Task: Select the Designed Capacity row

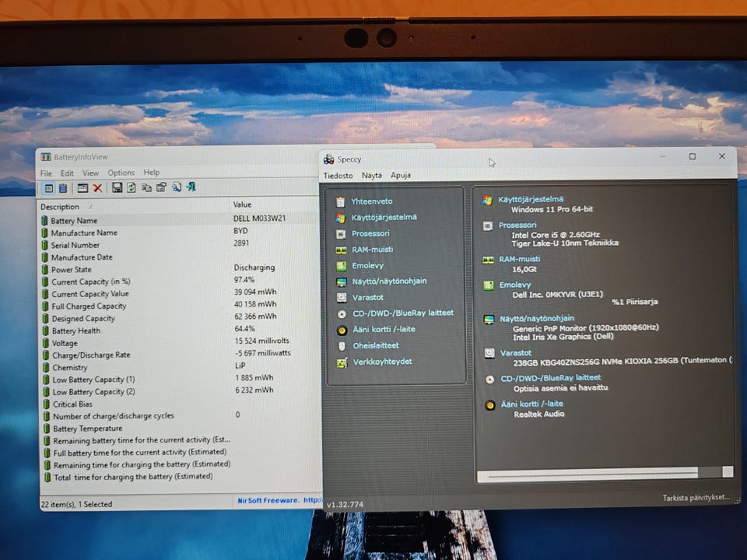Action: point(179,318)
